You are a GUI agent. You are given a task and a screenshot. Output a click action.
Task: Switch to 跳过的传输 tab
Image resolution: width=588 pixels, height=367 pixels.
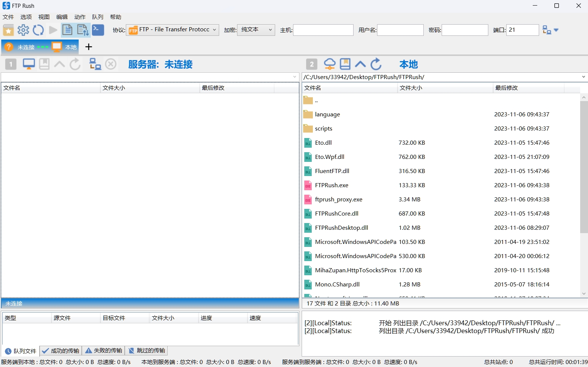click(146, 351)
